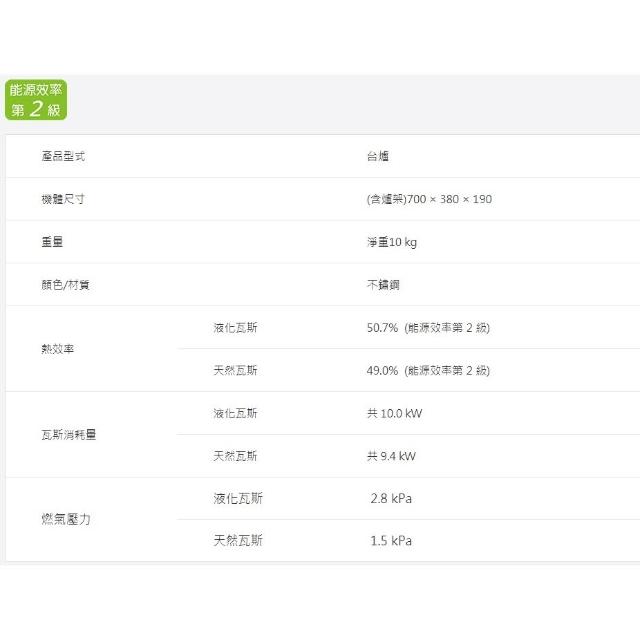The height and width of the screenshot is (640, 640).
Task: Click the 共 9.4 kW consumption value
Action: point(391,456)
